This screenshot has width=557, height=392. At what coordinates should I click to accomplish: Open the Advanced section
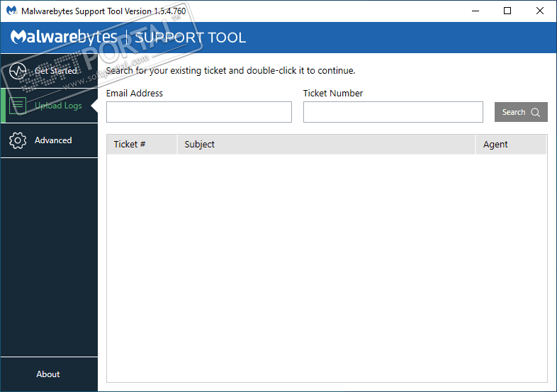[x=50, y=140]
